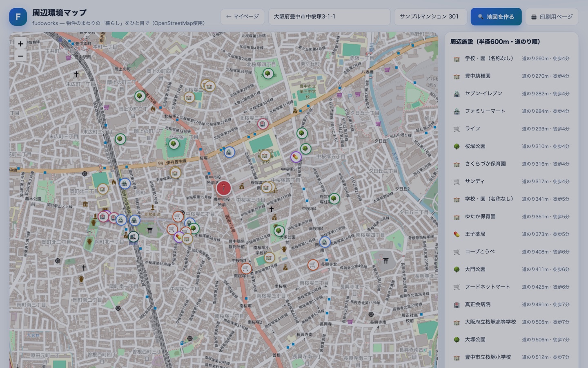Click the tree icon beside 桜塚公園
588x368 pixels.
pos(457,146)
